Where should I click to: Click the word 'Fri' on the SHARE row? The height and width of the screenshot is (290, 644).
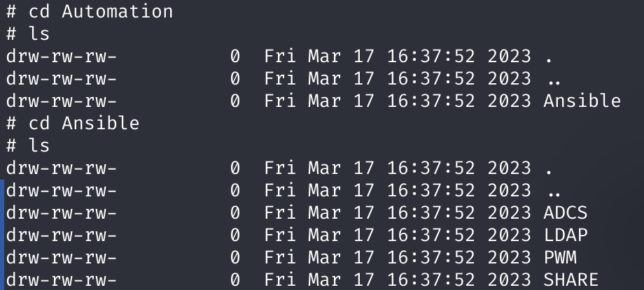click(x=280, y=280)
